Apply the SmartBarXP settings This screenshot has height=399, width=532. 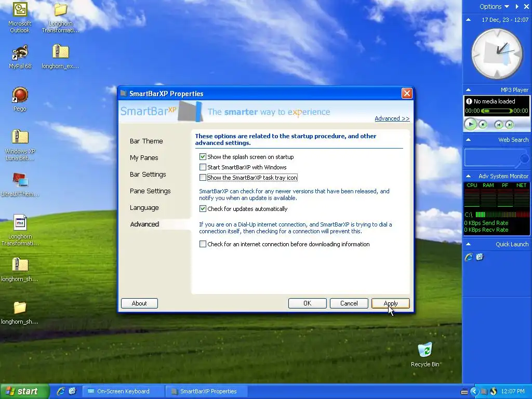pos(391,303)
